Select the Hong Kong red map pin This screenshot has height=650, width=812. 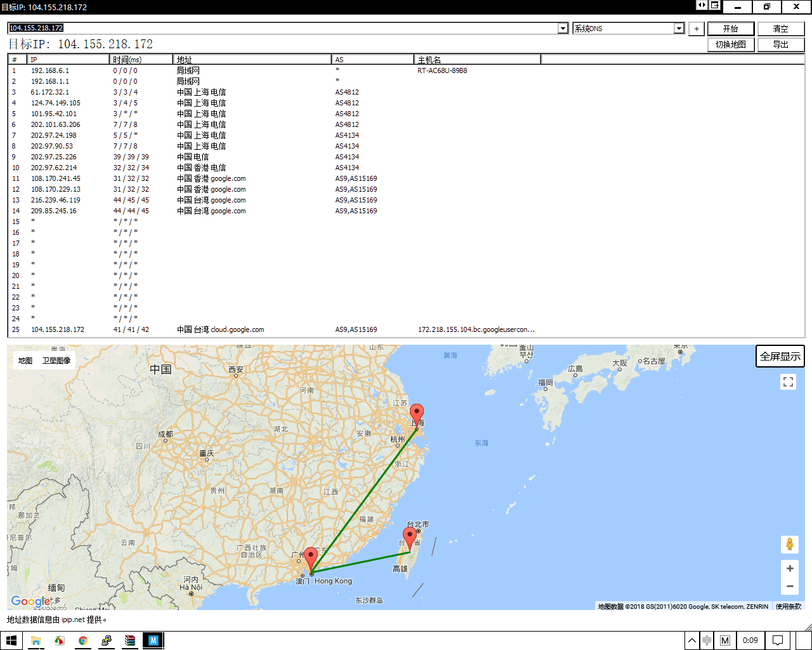tap(311, 559)
